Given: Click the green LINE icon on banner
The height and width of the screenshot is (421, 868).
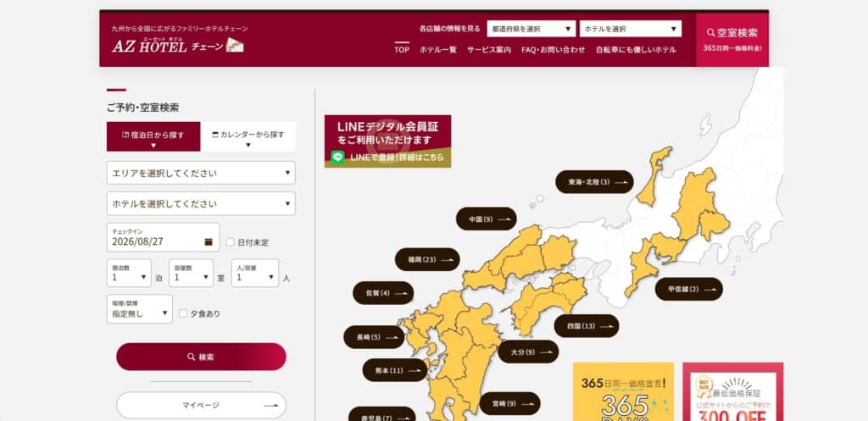Looking at the screenshot, I should [337, 157].
